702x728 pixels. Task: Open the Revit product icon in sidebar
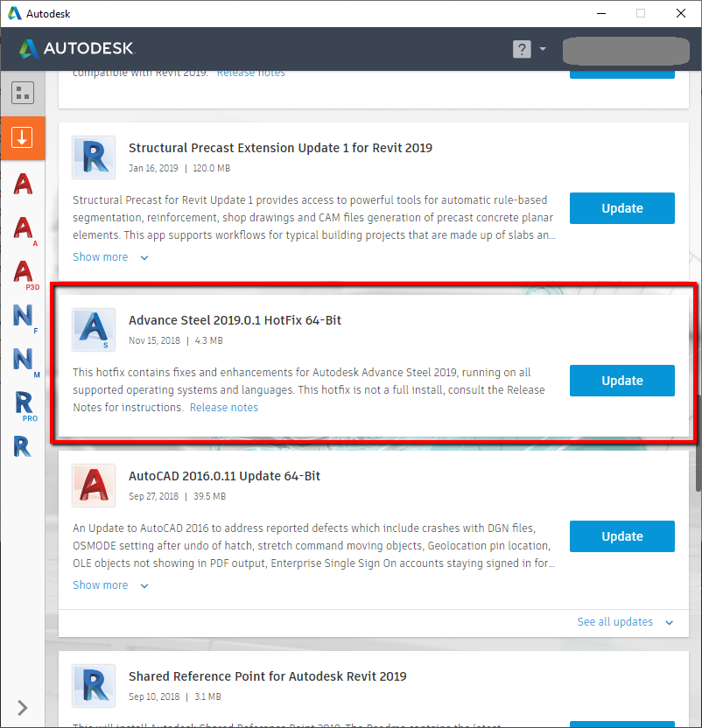tap(22, 446)
